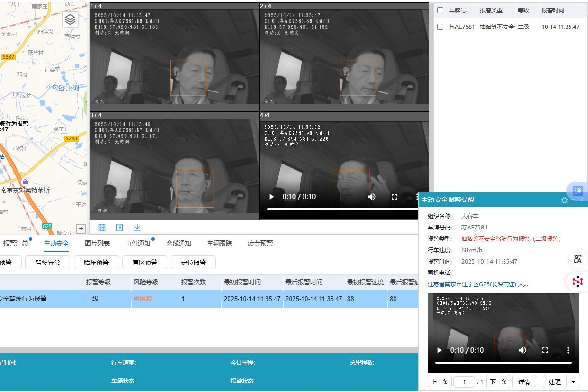Click the popup video progress bar
This screenshot has width=588, height=392.
pyautogui.click(x=503, y=363)
